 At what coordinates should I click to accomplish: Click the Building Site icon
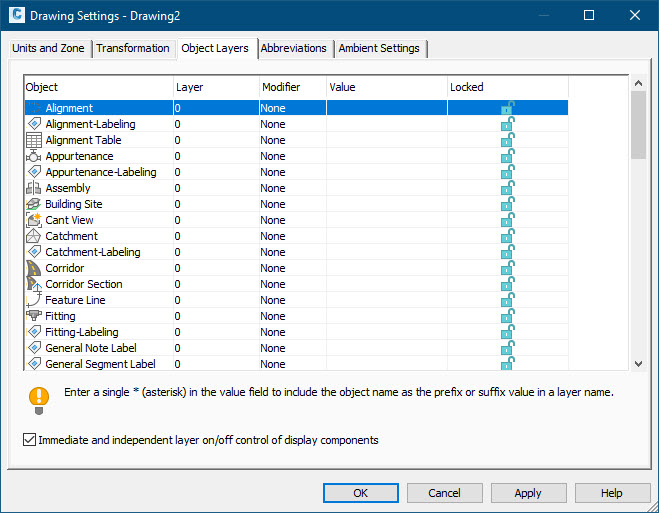tap(34, 204)
